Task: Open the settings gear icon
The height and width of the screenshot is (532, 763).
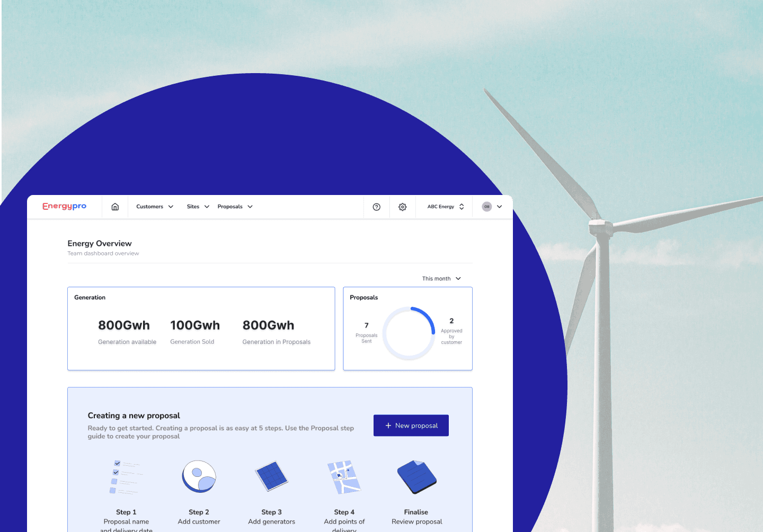Action: pyautogui.click(x=403, y=207)
